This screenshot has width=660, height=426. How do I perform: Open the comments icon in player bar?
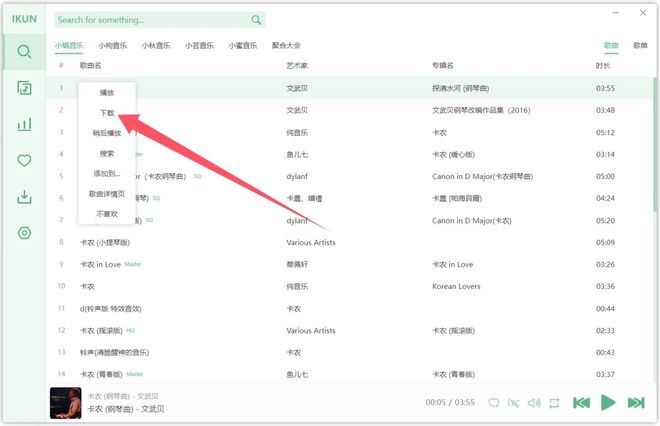tap(494, 403)
